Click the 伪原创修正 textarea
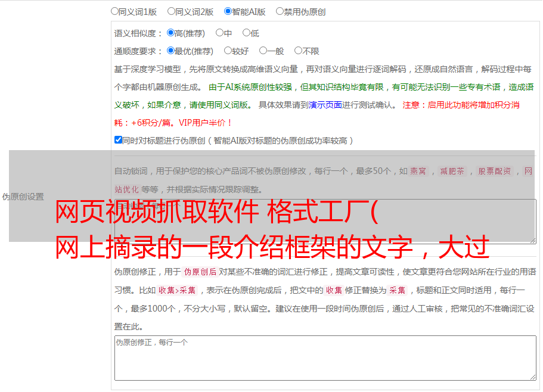 click(325, 358)
